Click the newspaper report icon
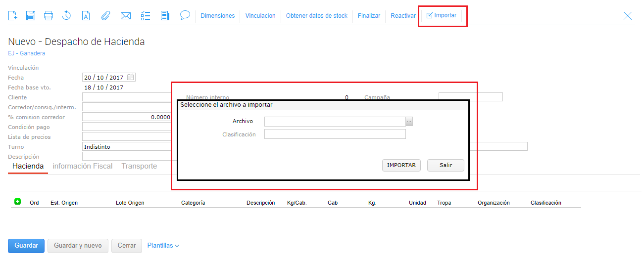This screenshot has height=260, width=644. [165, 15]
